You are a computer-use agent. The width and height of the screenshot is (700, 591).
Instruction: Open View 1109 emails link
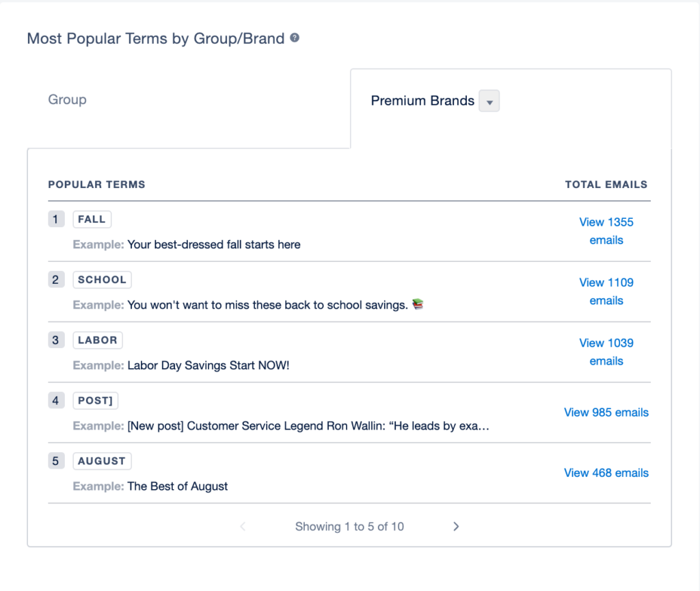[x=606, y=291]
